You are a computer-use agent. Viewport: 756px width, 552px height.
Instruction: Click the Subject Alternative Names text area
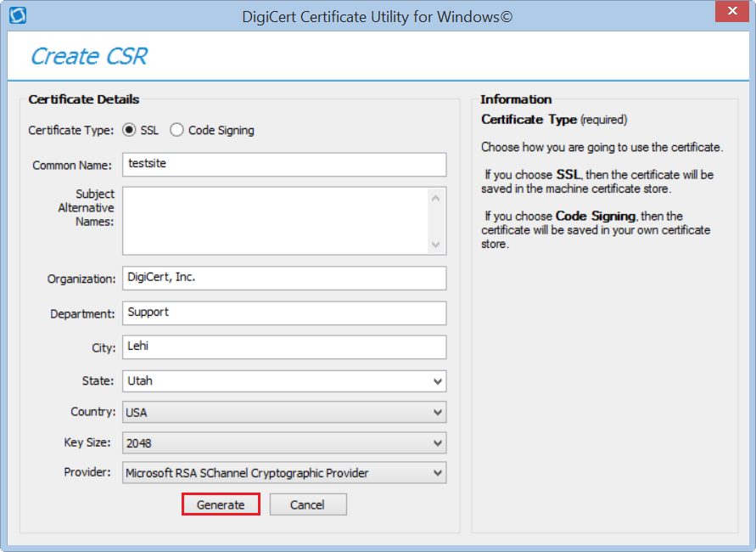tap(277, 221)
